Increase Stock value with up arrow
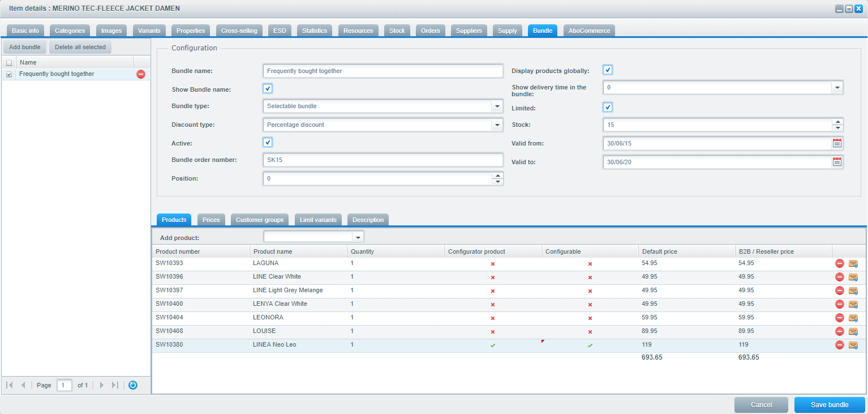The height and width of the screenshot is (414, 868). coord(837,121)
